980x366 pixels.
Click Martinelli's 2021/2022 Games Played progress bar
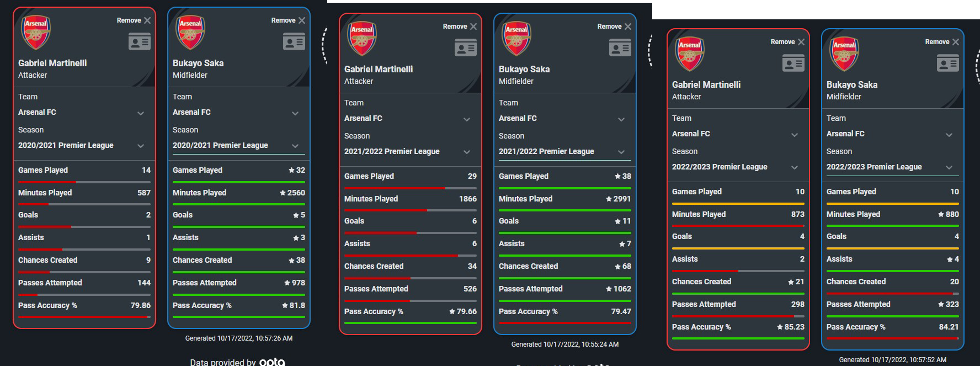411,188
